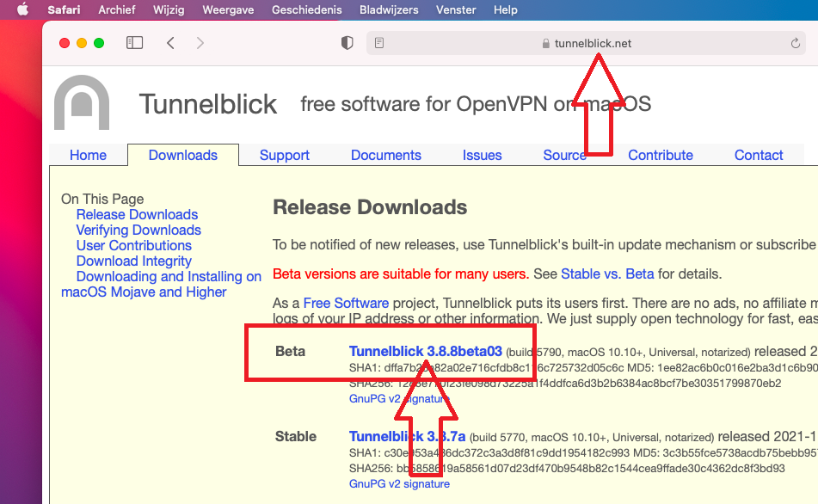Open the Safari application menu
818x504 pixels.
(64, 10)
